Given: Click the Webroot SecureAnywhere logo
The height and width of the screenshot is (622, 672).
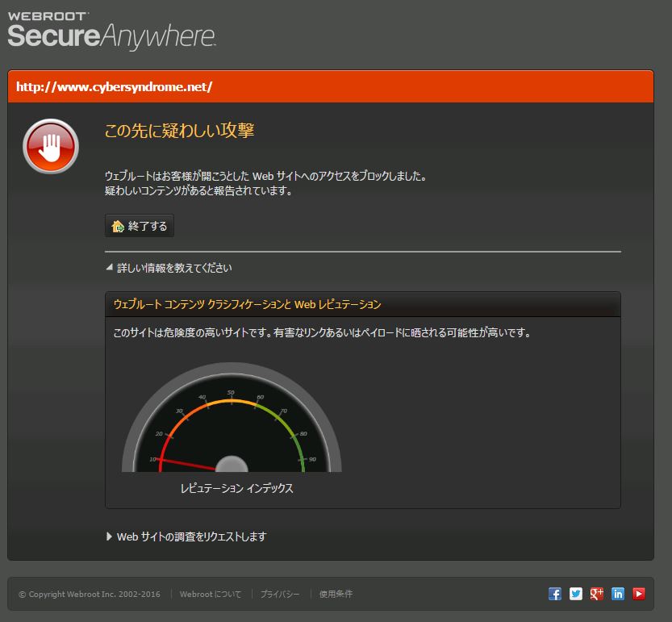Looking at the screenshot, I should (x=111, y=31).
